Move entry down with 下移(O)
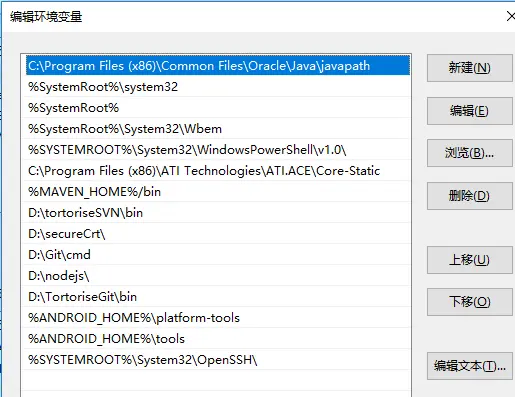This screenshot has width=515, height=397. click(x=469, y=302)
